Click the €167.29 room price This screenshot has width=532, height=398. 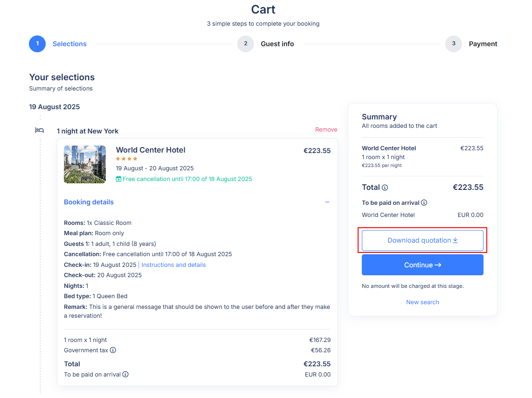[x=320, y=340]
